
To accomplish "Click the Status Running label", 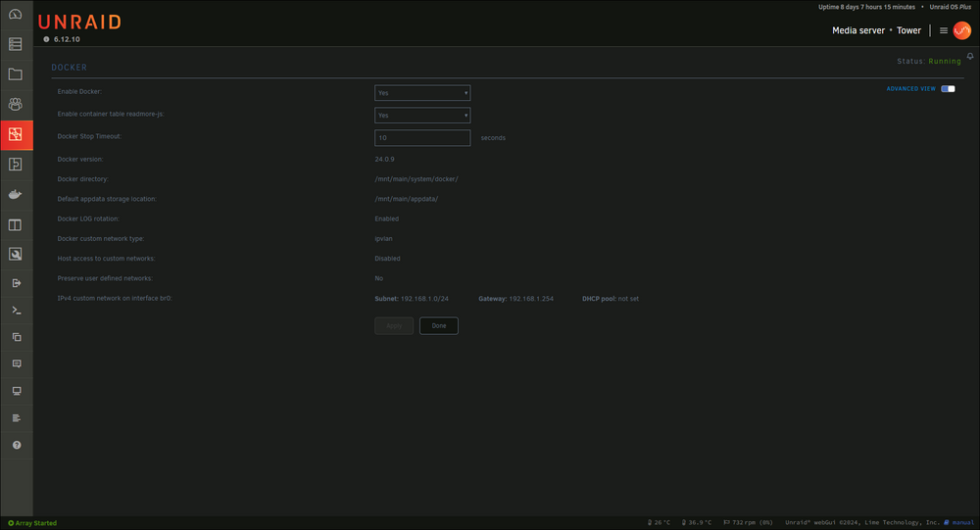I will pos(929,62).
